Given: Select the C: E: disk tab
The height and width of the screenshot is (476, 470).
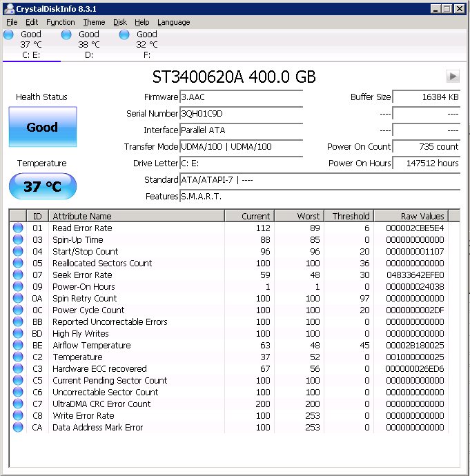Looking at the screenshot, I should coord(31,45).
